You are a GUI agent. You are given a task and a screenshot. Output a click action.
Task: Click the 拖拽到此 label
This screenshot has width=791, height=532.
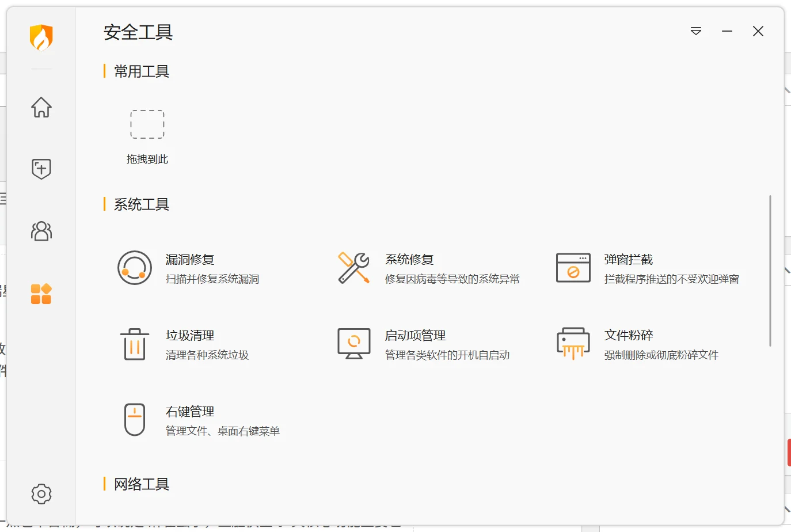click(x=147, y=159)
